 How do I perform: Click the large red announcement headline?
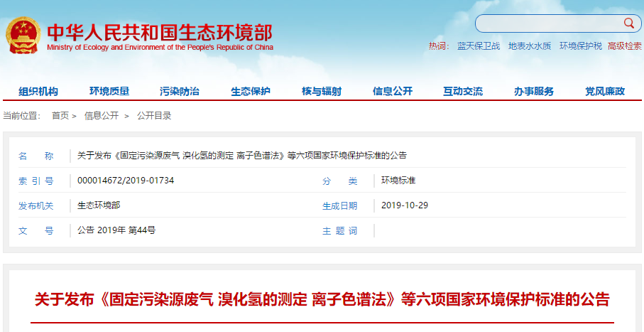point(322,299)
